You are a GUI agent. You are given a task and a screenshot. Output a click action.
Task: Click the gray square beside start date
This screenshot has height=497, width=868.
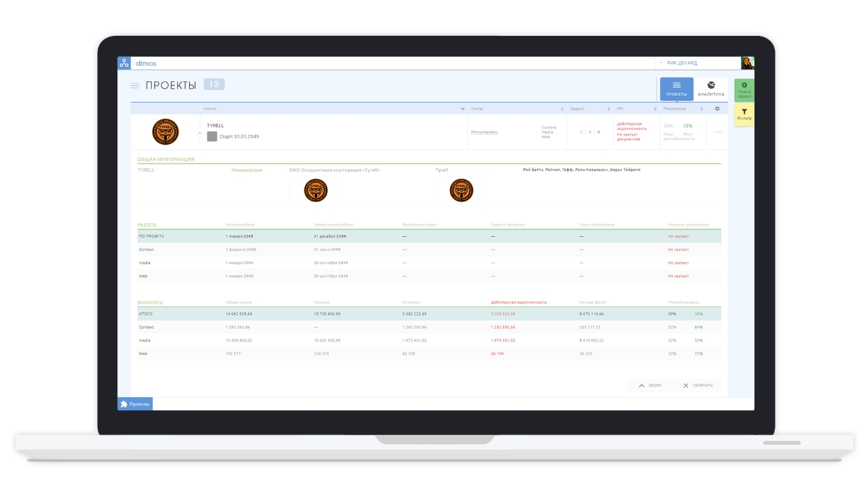tap(212, 136)
